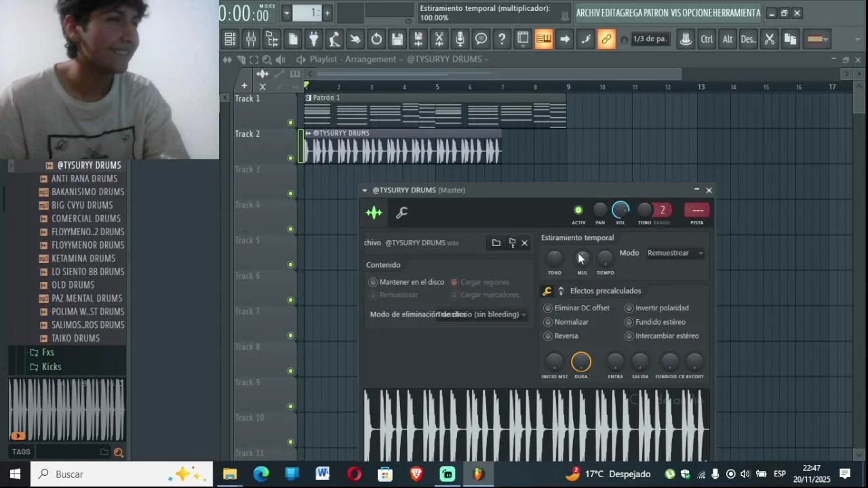Click the highlighted piano keys toolbar icon
This screenshot has width=868, height=488.
[544, 39]
